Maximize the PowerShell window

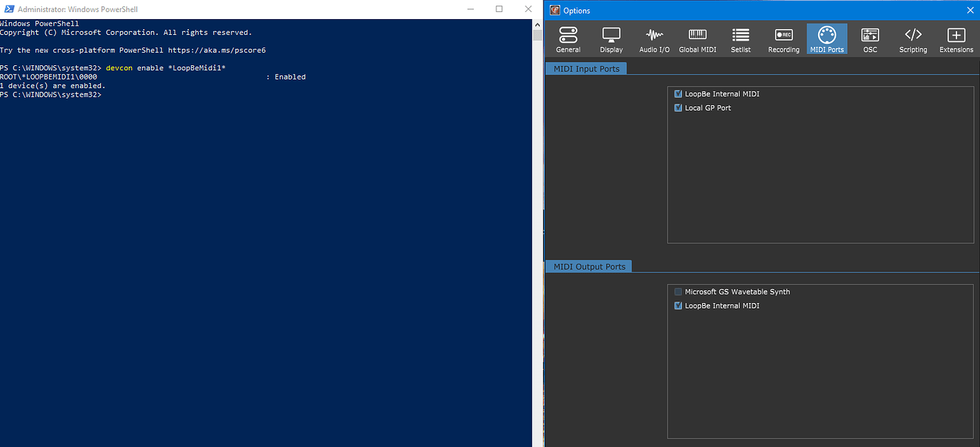click(x=499, y=9)
